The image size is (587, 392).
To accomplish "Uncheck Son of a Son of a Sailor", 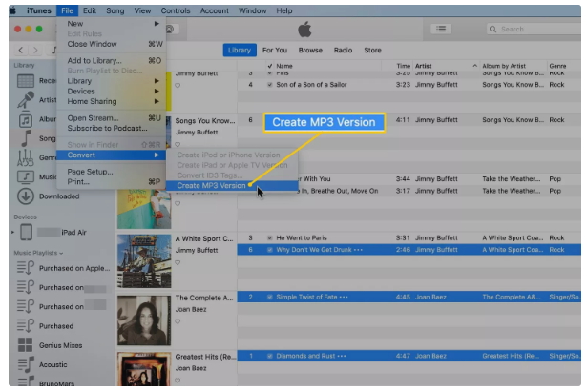I will (269, 85).
